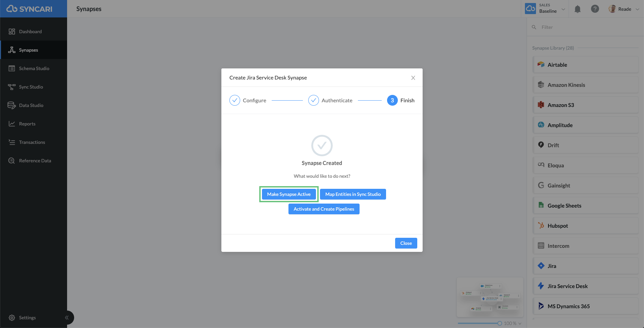Click the Eloqua icon

click(x=541, y=165)
